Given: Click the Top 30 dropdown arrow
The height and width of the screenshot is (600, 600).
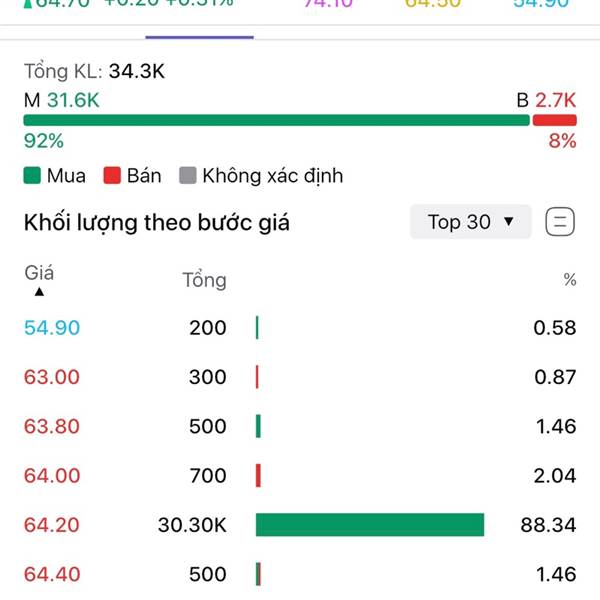Looking at the screenshot, I should [x=509, y=222].
